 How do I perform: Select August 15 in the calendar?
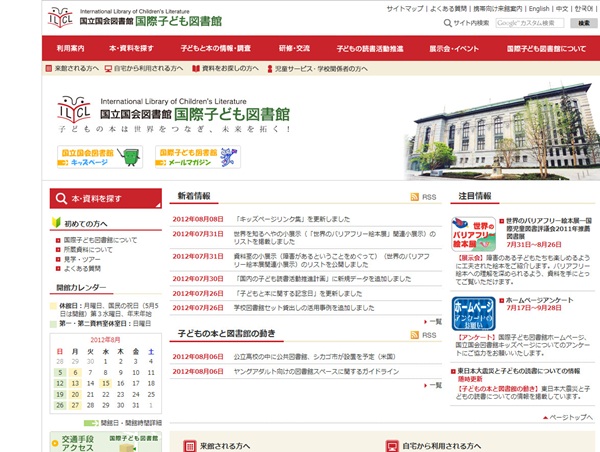point(106,383)
